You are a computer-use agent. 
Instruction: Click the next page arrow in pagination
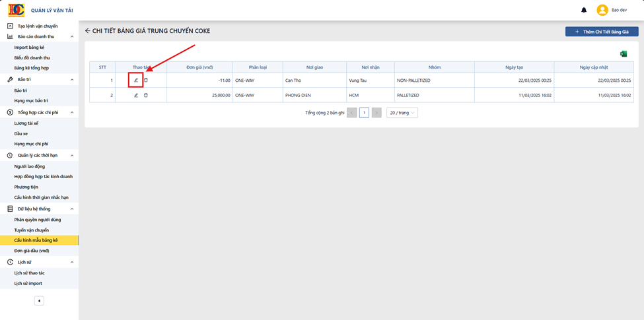[x=376, y=113]
